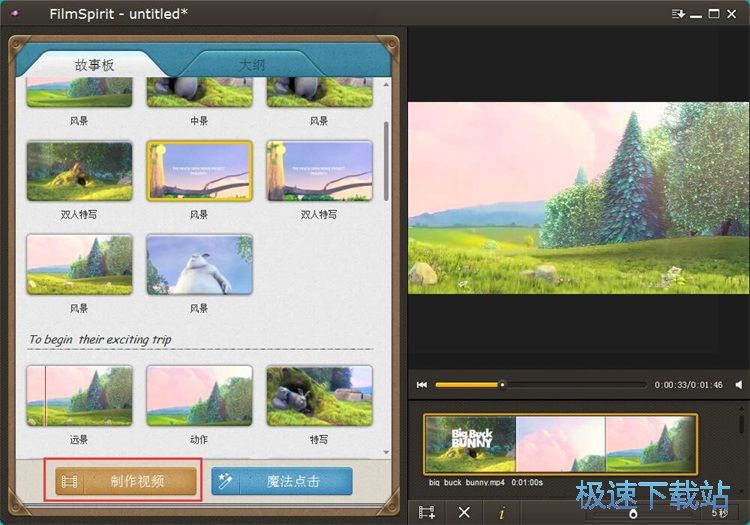Image resolution: width=750 pixels, height=525 pixels.
Task: Select the 远景 shot thumbnail
Action: 79,396
